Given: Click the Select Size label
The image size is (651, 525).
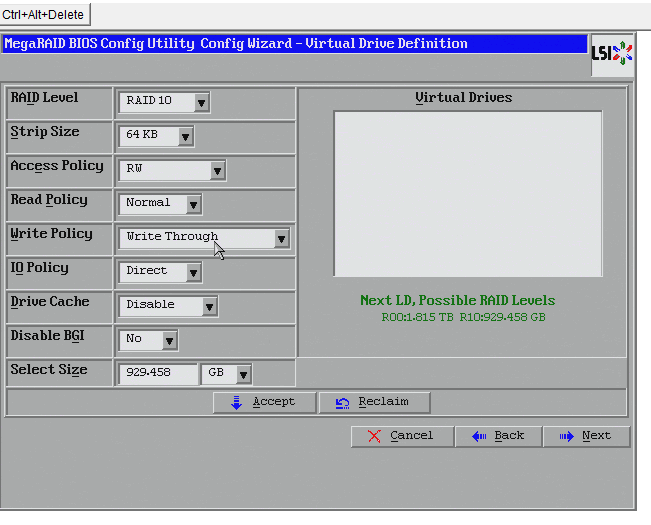Looking at the screenshot, I should click(x=49, y=370).
